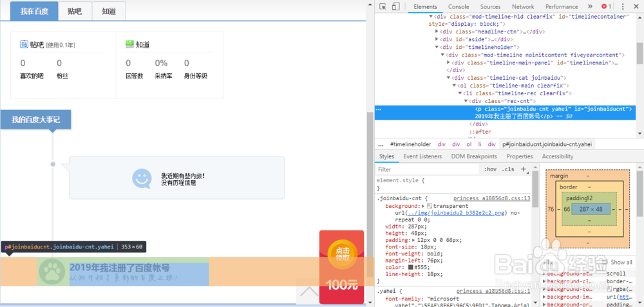Focus the styles Filter input field
Screen dimensions: 644x307
[x=428, y=169]
